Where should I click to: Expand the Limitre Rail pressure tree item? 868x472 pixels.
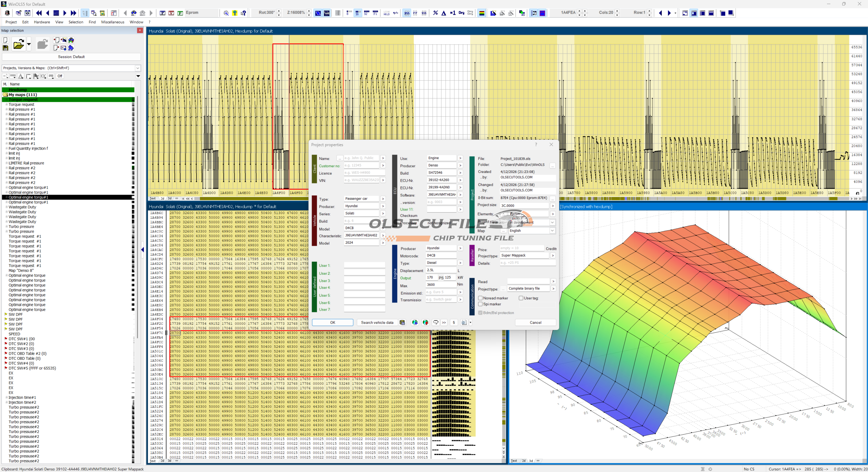pyautogui.click(x=6, y=163)
